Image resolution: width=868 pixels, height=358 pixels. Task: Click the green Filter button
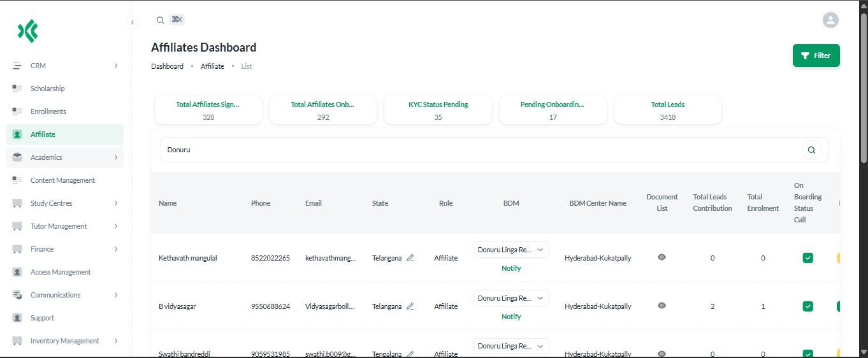[816, 55]
